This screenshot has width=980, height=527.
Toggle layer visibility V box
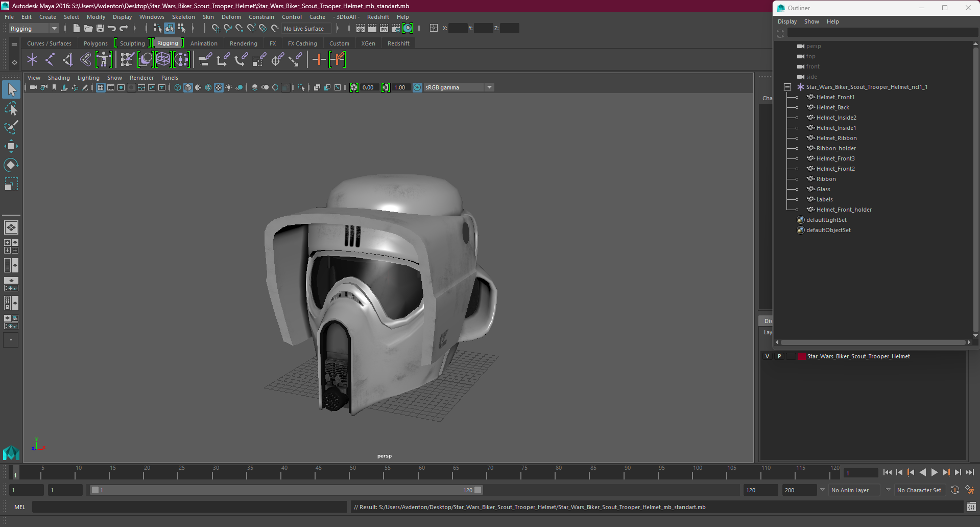coord(767,356)
